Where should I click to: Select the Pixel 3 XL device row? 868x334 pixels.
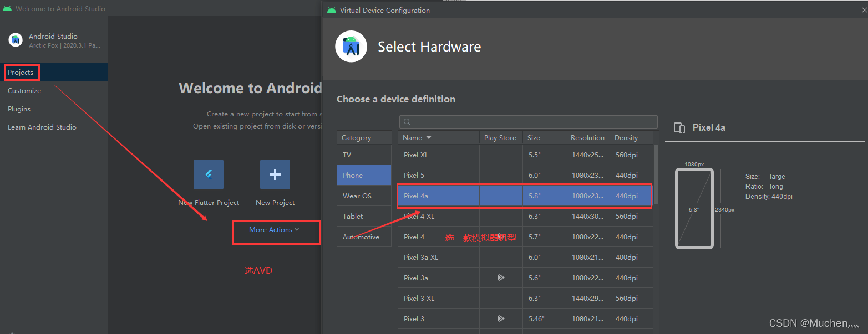click(x=526, y=299)
